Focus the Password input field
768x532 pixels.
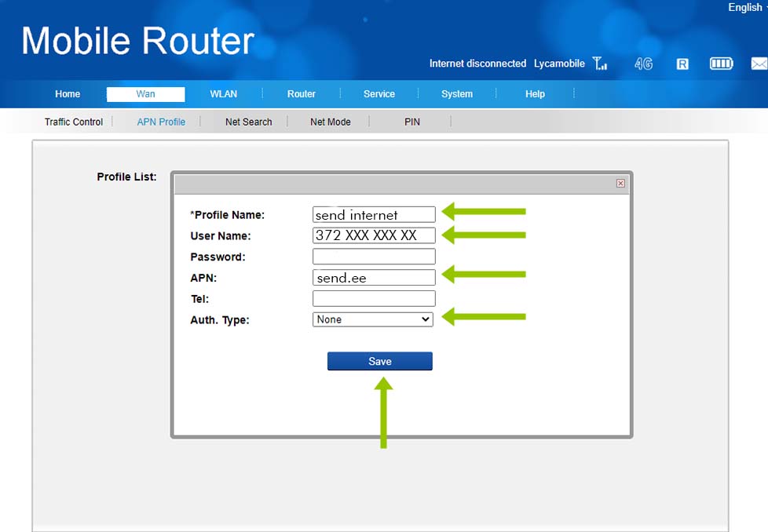373,257
